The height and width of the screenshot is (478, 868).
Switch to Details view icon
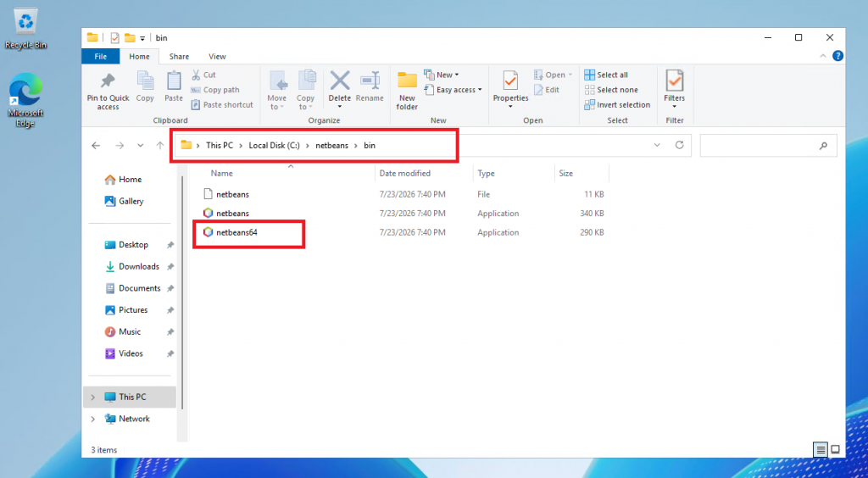pos(821,449)
